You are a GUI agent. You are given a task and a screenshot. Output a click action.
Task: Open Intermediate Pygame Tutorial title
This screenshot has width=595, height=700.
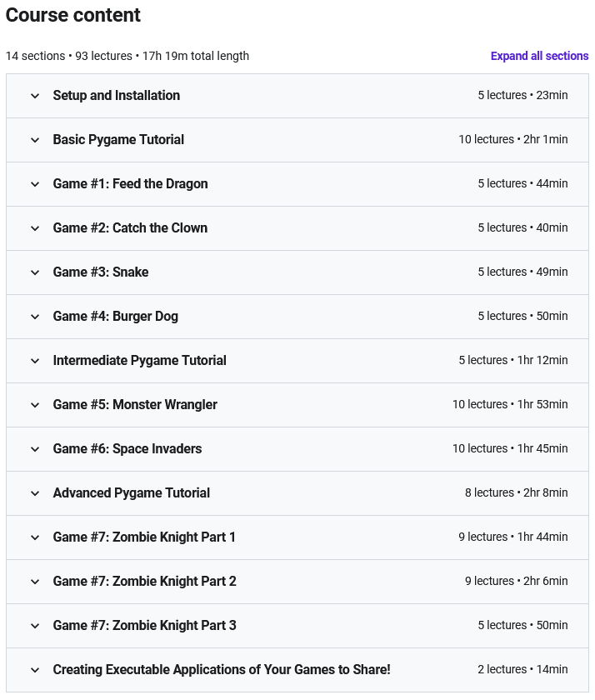coord(140,360)
